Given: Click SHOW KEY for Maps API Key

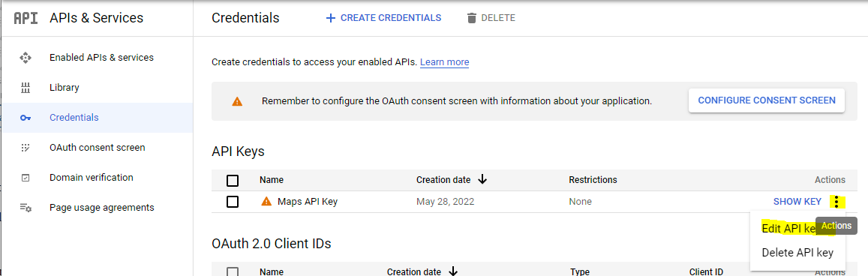Looking at the screenshot, I should click(797, 202).
